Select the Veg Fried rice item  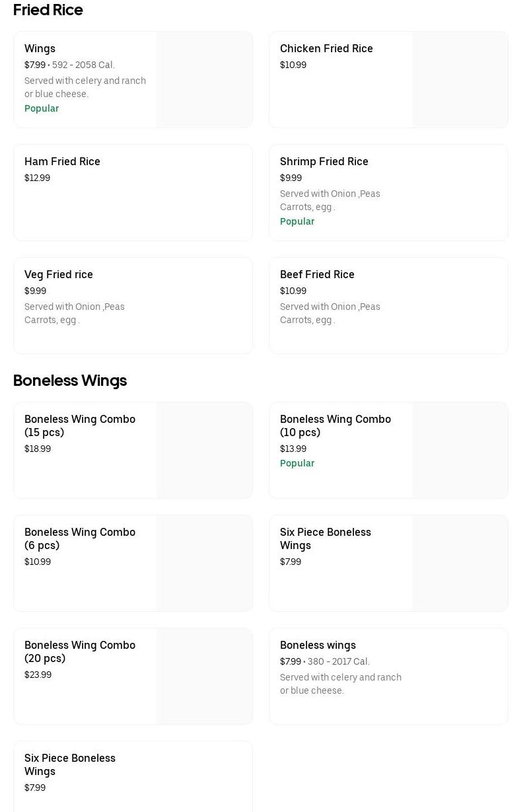click(x=59, y=274)
